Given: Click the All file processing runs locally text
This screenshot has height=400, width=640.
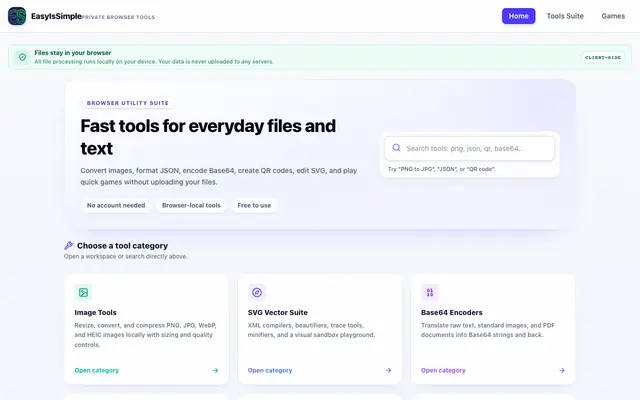Looking at the screenshot, I should [x=154, y=62].
